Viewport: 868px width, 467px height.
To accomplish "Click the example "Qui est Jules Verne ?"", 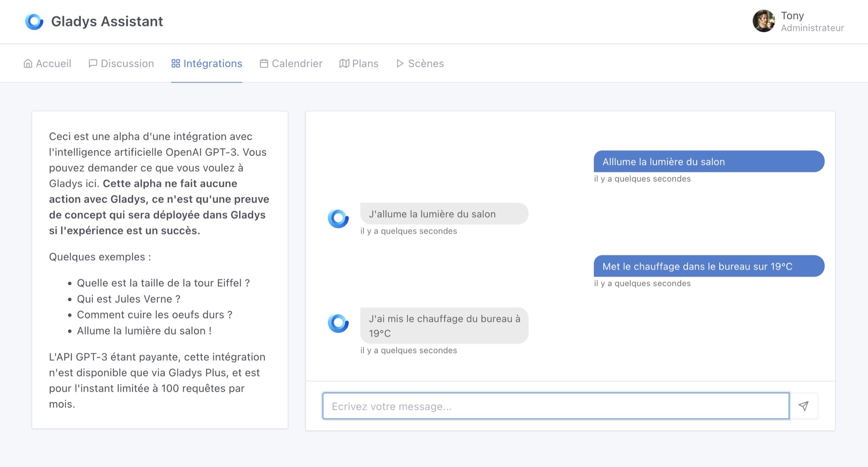I will [128, 299].
